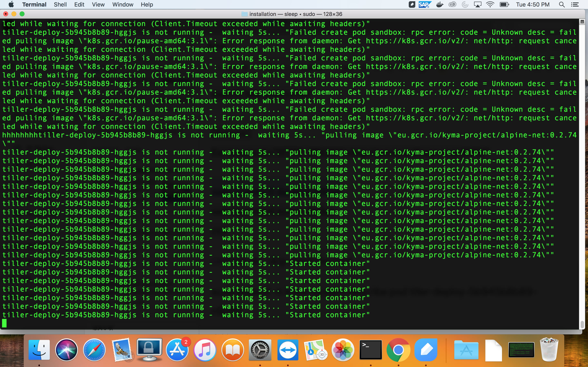Open the Terminal app in the Dock

pyautogui.click(x=371, y=349)
